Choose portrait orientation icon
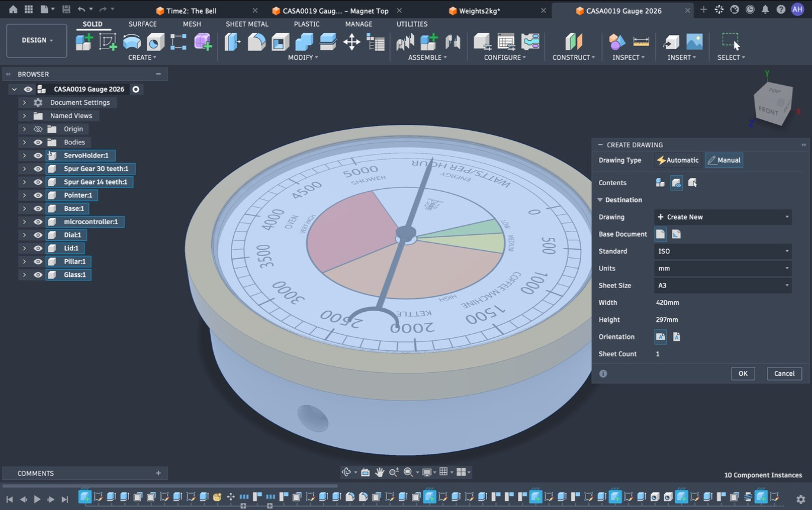 (x=676, y=337)
